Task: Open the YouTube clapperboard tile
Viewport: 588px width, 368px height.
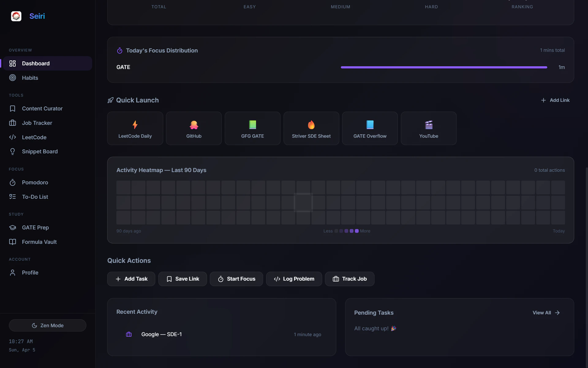Action: [428, 128]
